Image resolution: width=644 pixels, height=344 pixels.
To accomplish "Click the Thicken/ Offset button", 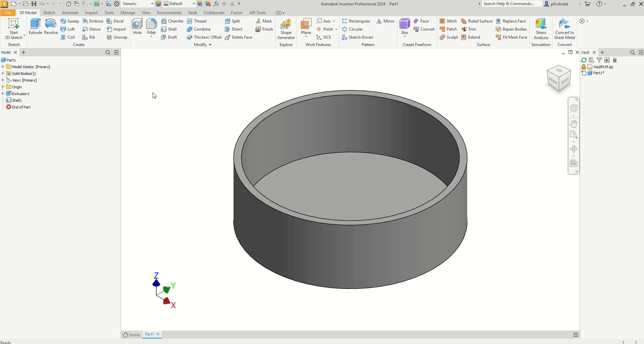I will (x=204, y=37).
